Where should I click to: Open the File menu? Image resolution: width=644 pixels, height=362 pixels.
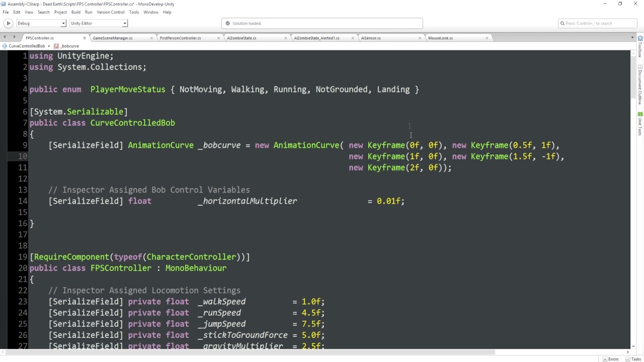pos(6,12)
